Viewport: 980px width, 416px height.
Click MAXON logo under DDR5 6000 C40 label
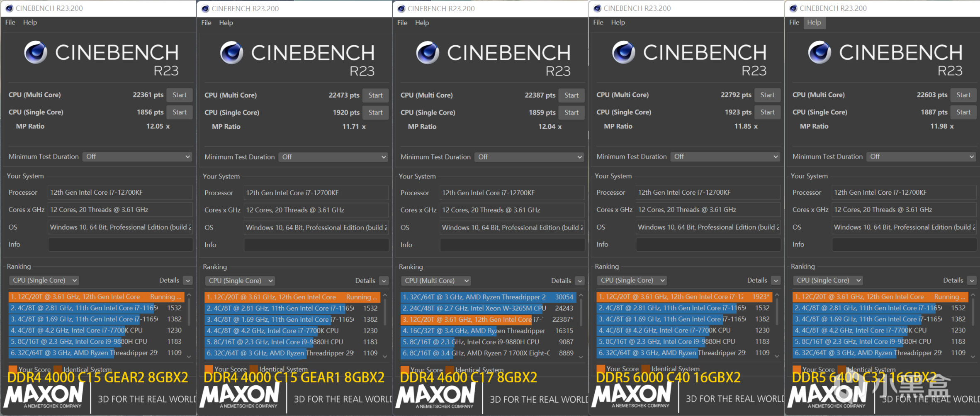(632, 395)
